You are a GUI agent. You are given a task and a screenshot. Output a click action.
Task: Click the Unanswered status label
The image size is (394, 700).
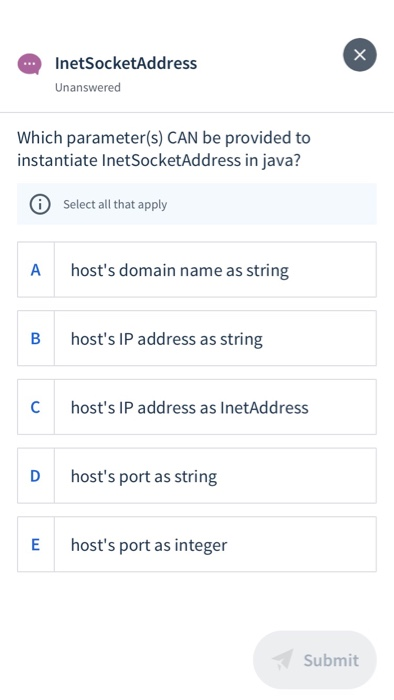click(x=88, y=87)
